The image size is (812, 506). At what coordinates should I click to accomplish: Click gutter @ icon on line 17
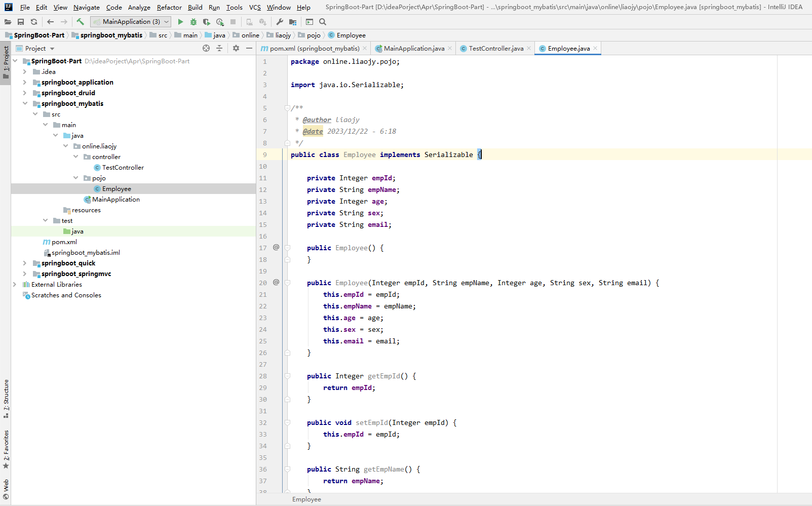(276, 247)
